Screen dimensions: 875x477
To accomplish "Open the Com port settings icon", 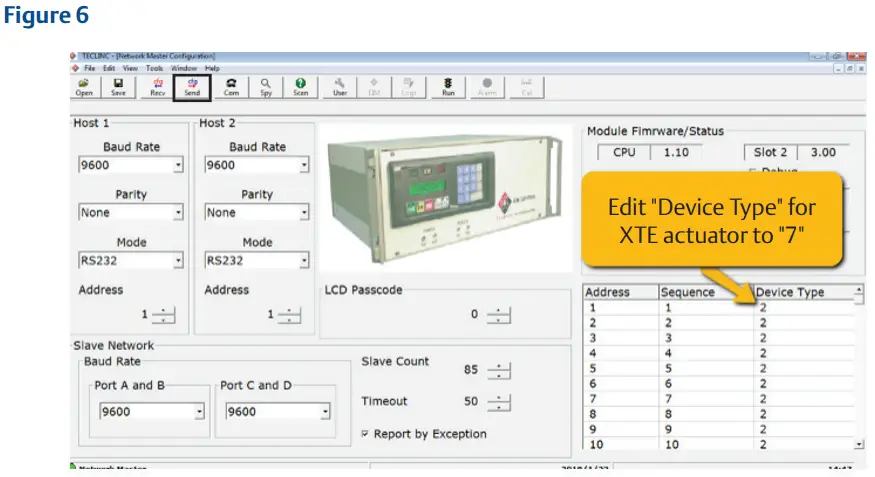I will click(x=231, y=88).
